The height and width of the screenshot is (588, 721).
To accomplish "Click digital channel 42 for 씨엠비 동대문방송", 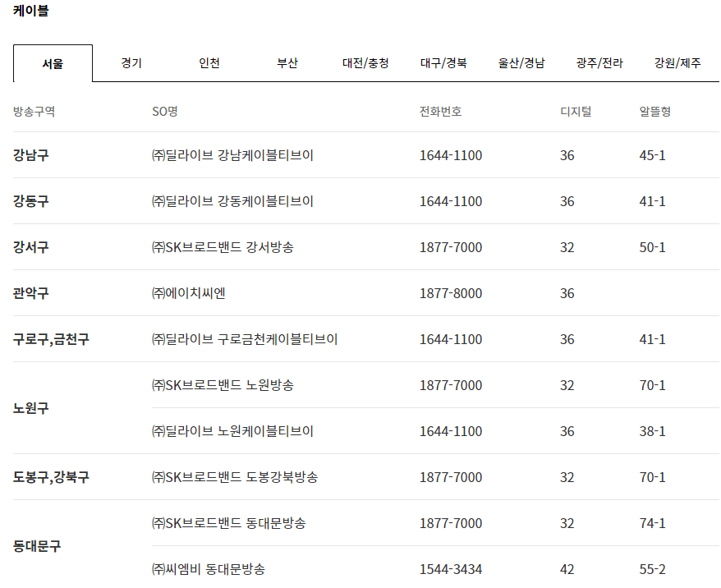I will click(567, 569).
